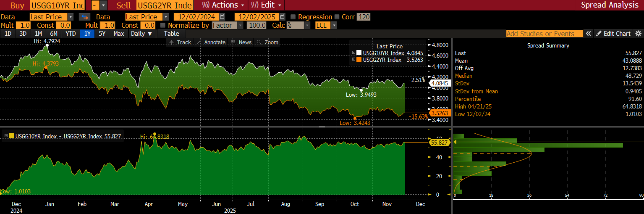Switch to Table view
Viewport: 644px width, 214px height.
click(x=171, y=34)
